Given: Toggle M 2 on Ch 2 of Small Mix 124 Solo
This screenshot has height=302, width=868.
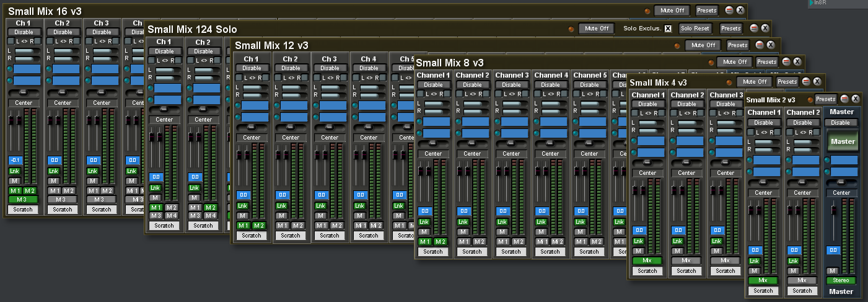Looking at the screenshot, I should click(211, 207).
